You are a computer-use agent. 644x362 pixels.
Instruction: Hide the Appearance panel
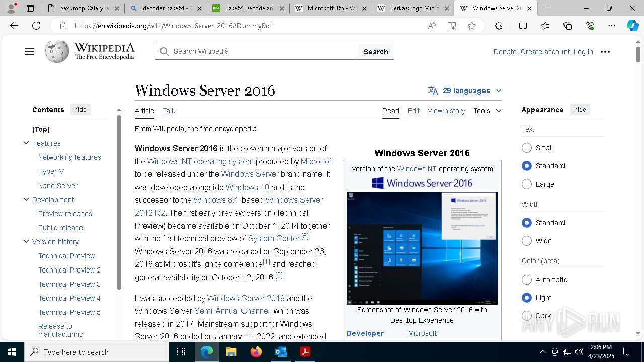point(580,110)
